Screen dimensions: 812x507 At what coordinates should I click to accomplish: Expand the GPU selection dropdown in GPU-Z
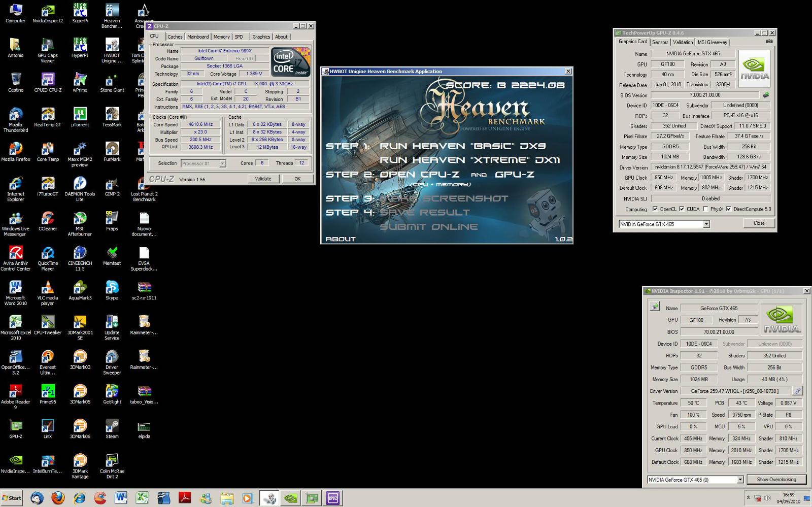click(706, 224)
